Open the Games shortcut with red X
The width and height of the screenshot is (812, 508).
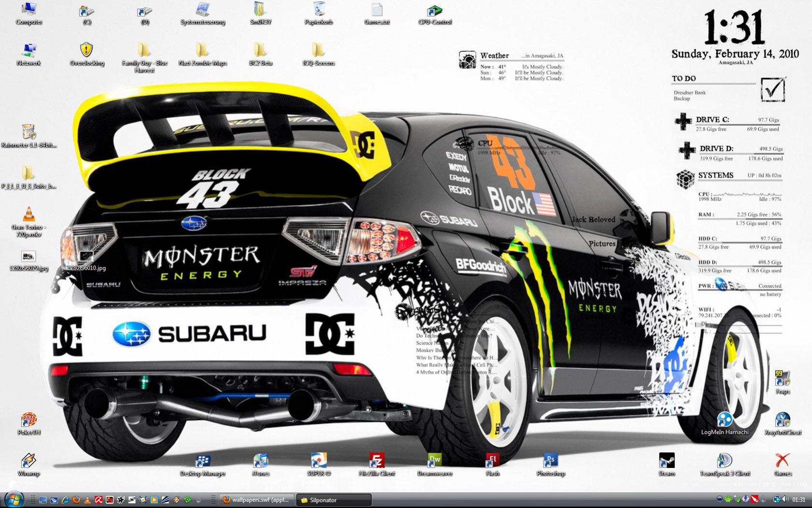[x=782, y=465]
